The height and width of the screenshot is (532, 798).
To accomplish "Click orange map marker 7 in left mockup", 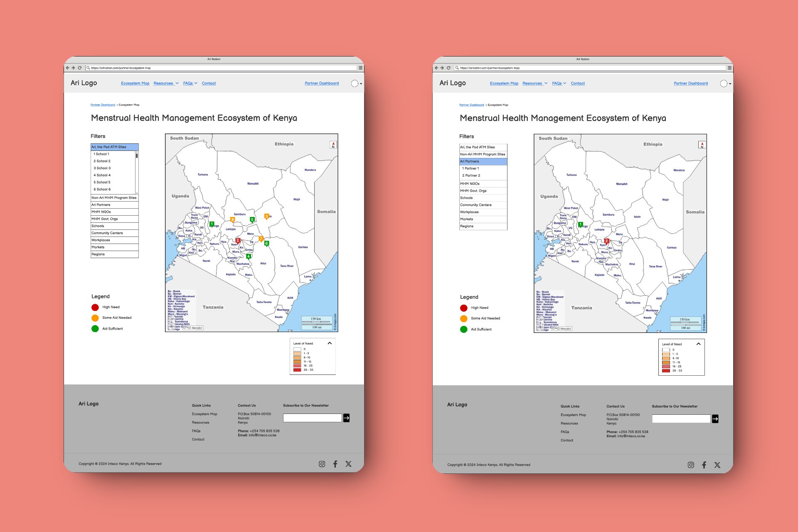I will click(261, 239).
